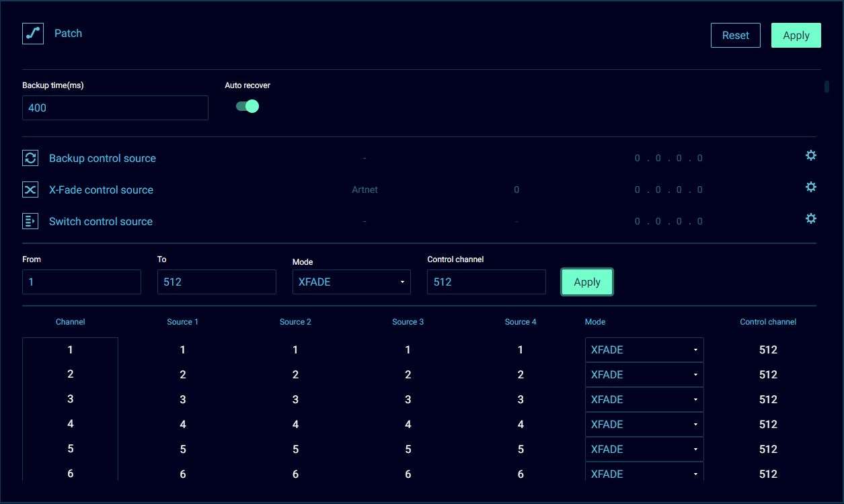Viewport: 844px width, 504px height.
Task: Click the vertical scrollbar thumb
Action: click(x=827, y=86)
